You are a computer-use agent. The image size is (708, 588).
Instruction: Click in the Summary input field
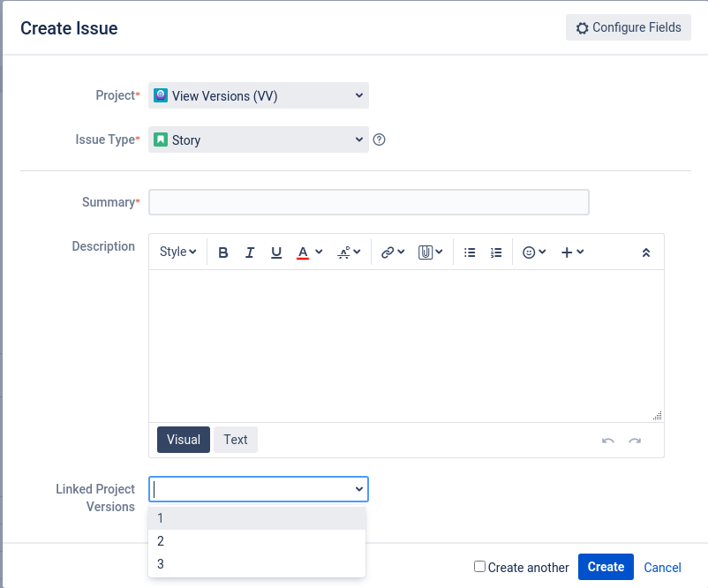[x=369, y=202]
